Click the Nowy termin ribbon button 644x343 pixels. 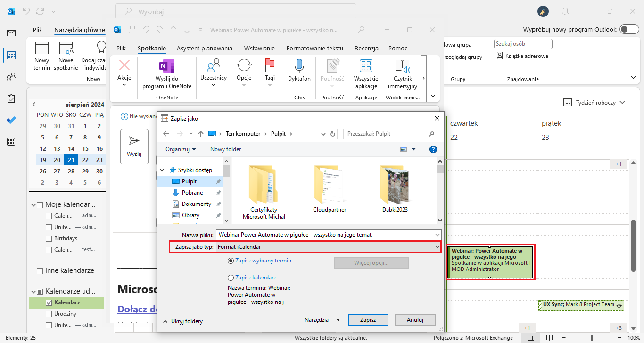pos(42,56)
